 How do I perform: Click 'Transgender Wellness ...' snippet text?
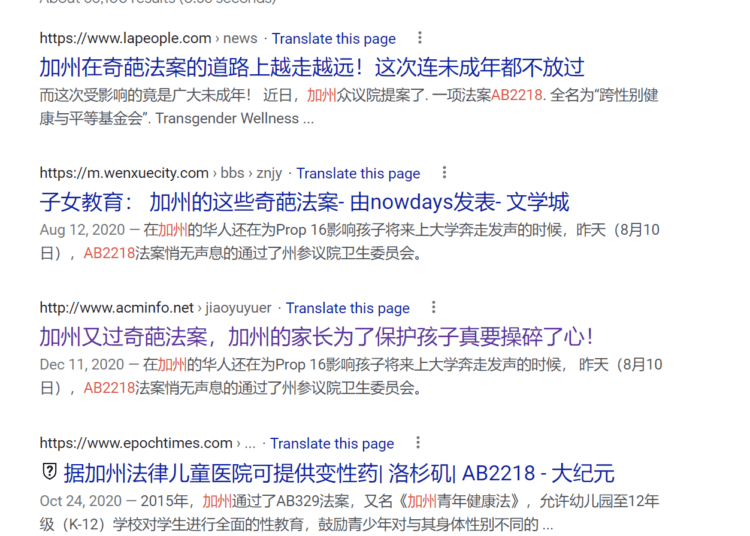(234, 118)
